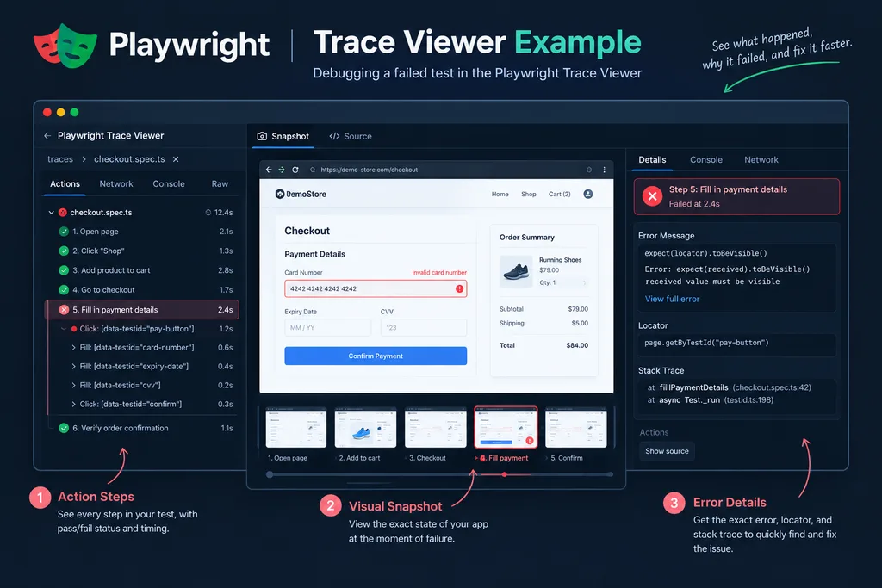Image resolution: width=882 pixels, height=588 pixels.
Task: Select the 3. Checkout thumbnail
Action: pos(435,429)
